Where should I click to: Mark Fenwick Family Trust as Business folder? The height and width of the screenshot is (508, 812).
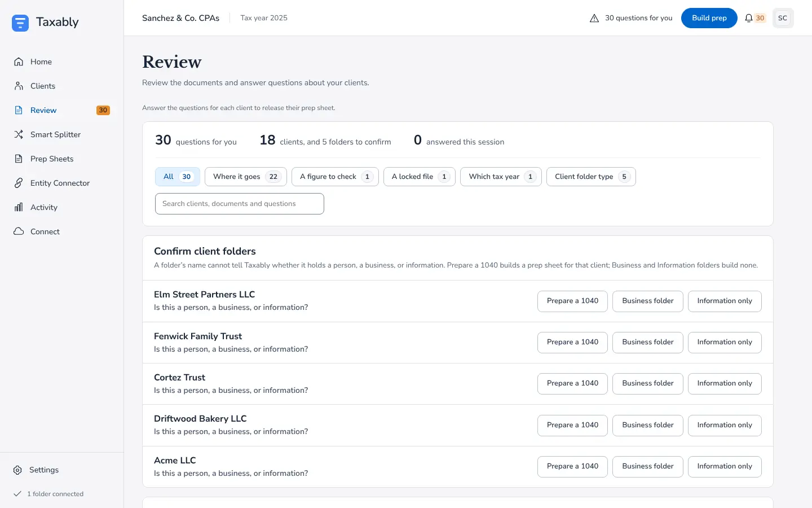pos(648,342)
